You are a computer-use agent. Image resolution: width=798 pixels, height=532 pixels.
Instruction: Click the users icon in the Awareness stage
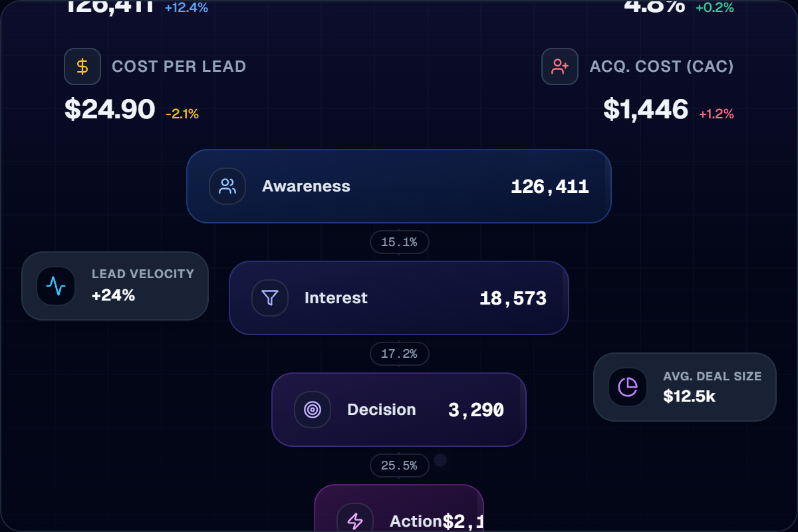227,186
